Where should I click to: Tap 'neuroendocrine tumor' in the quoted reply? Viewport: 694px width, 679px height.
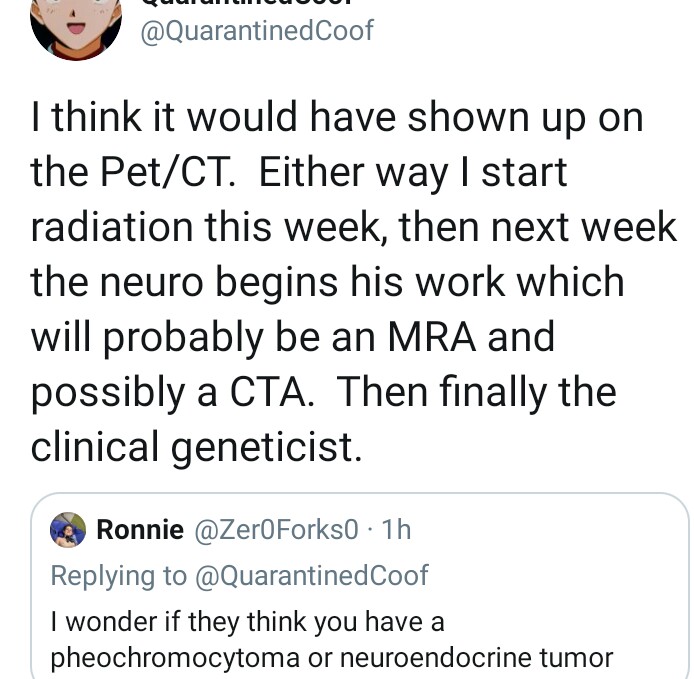[x=477, y=658]
